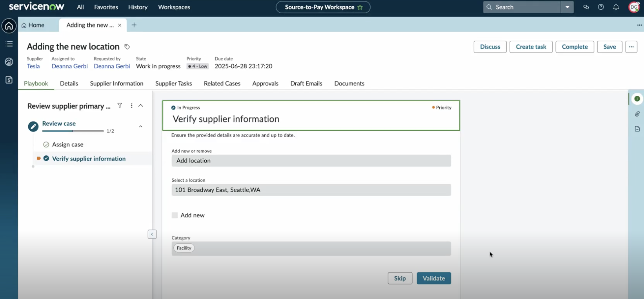
Task: Open the list view icon in sidebar
Action: point(9,44)
